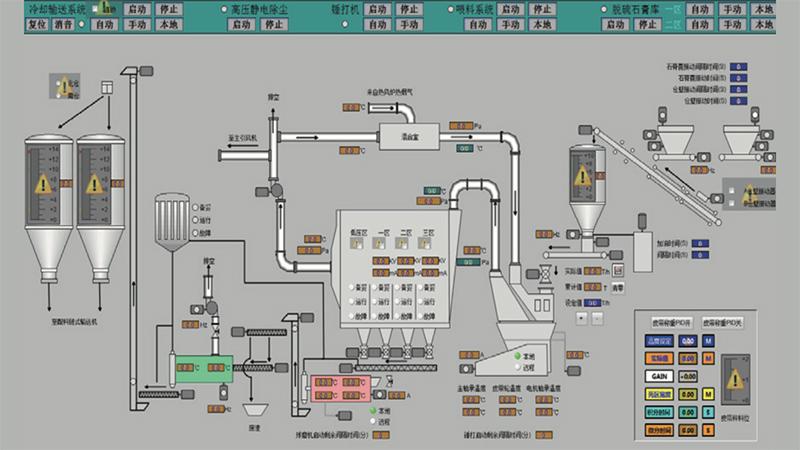
Task: Click 启动 under 高压静电除尘
Action: (x=241, y=24)
